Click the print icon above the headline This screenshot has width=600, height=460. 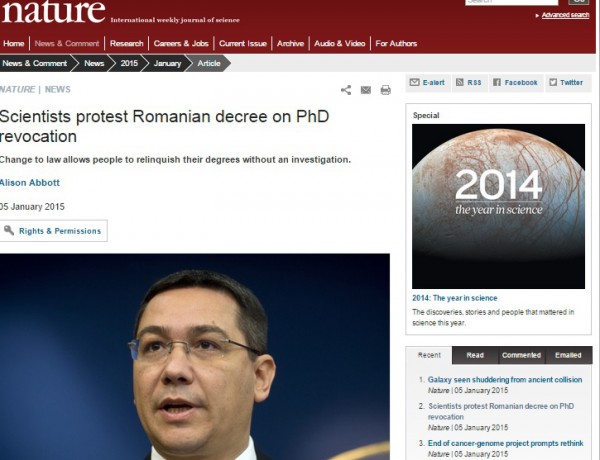pos(385,90)
